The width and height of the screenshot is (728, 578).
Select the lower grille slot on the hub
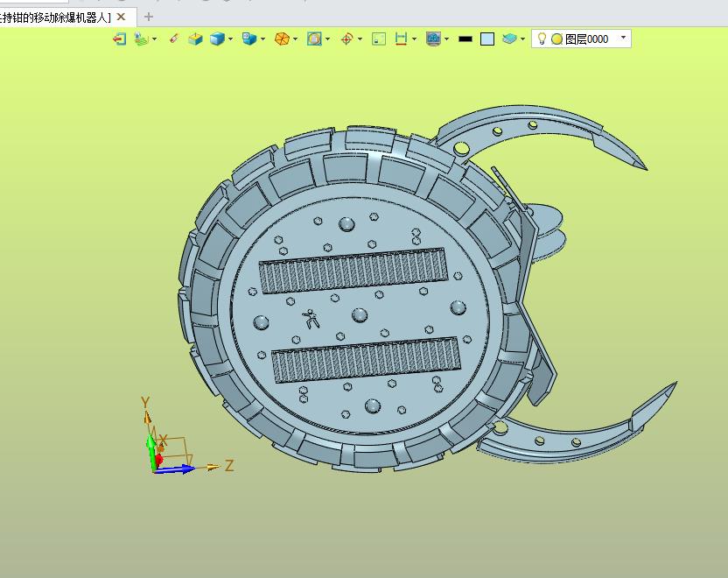(x=367, y=360)
